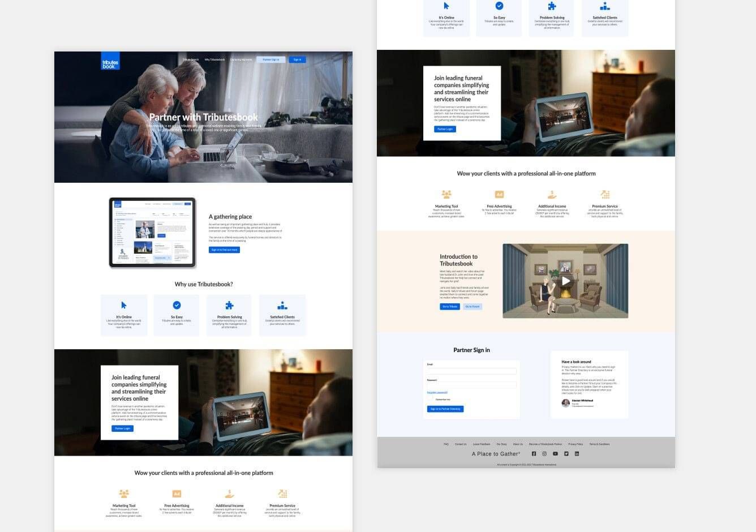756x532 pixels.
Task: Click the Email input field
Action: click(x=471, y=371)
